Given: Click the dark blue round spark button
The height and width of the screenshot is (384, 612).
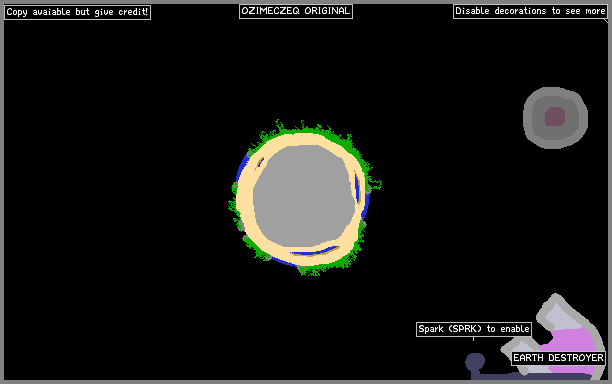Looking at the screenshot, I should pos(475,362).
